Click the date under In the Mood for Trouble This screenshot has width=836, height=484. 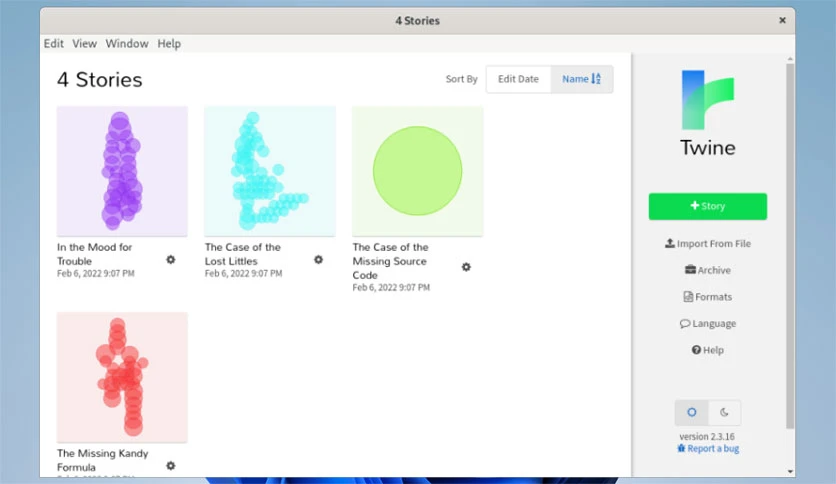pos(96,273)
